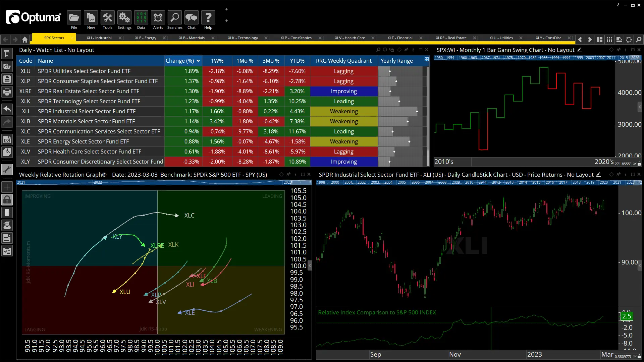Screen dimensions: 644x362
Task: Click the Data binary icon
Action: pos(141,18)
